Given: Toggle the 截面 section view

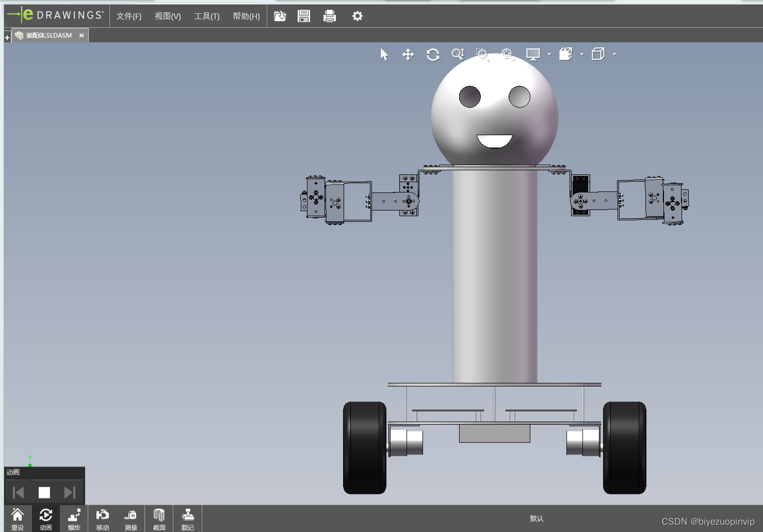Looking at the screenshot, I should (159, 519).
